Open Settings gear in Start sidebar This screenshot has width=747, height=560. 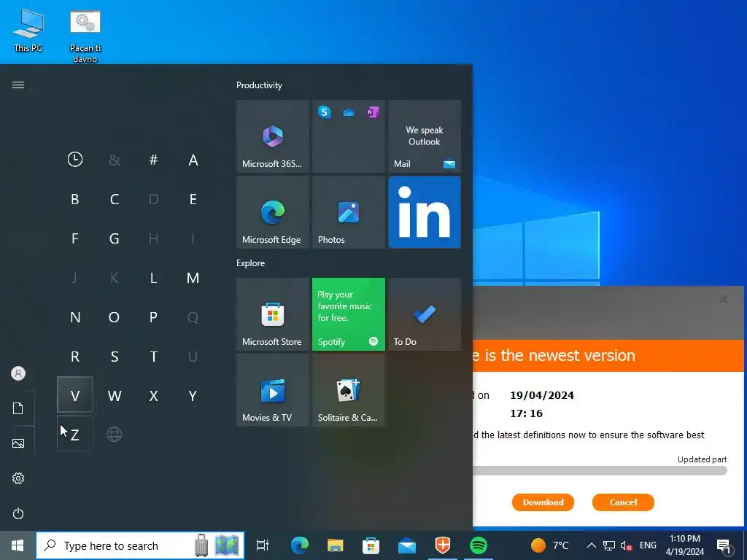pos(18,478)
